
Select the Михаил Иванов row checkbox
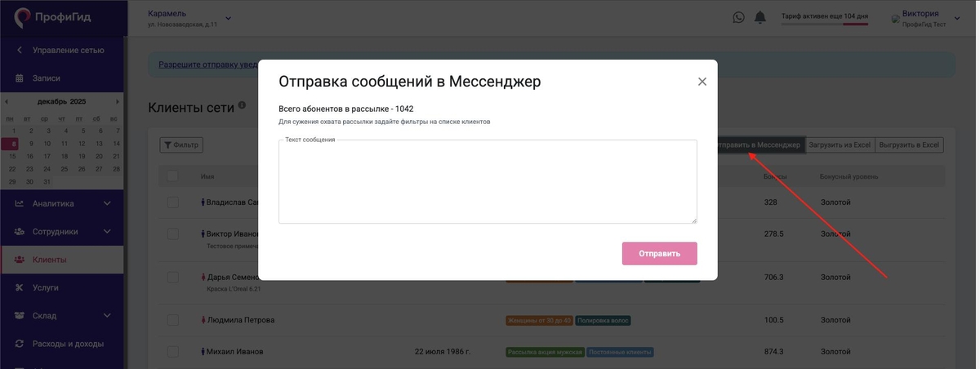pyautogui.click(x=172, y=352)
